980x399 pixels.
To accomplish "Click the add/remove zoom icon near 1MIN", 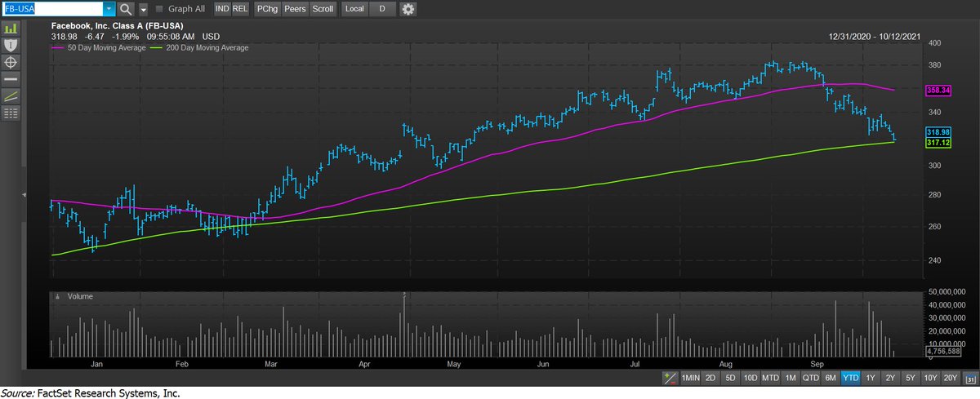I will tap(670, 379).
